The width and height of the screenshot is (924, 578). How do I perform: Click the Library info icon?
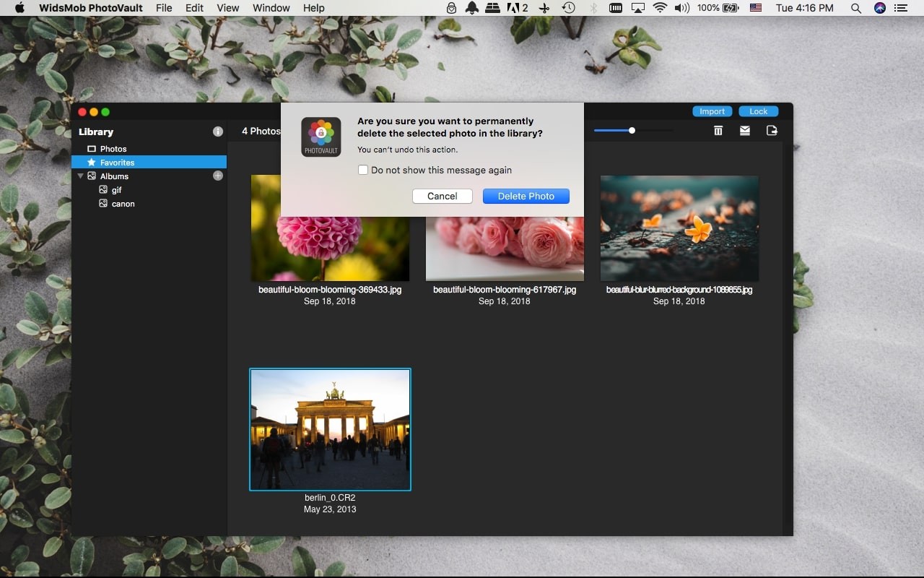[x=218, y=131]
